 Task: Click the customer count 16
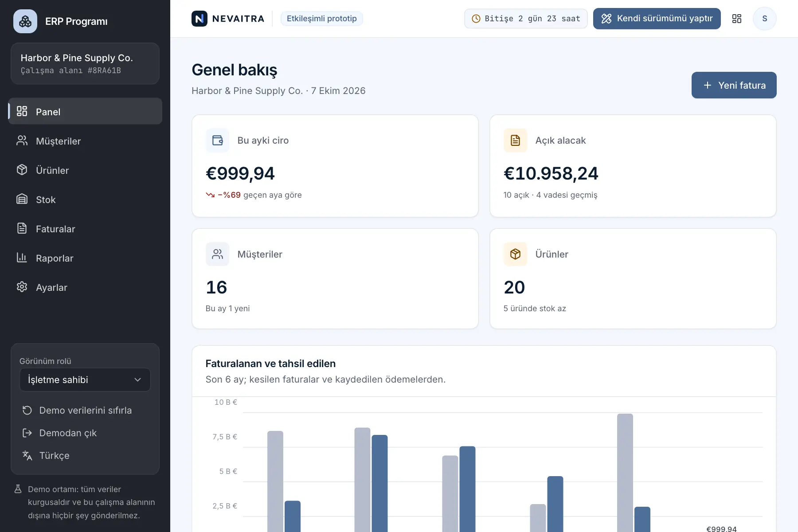pyautogui.click(x=216, y=287)
